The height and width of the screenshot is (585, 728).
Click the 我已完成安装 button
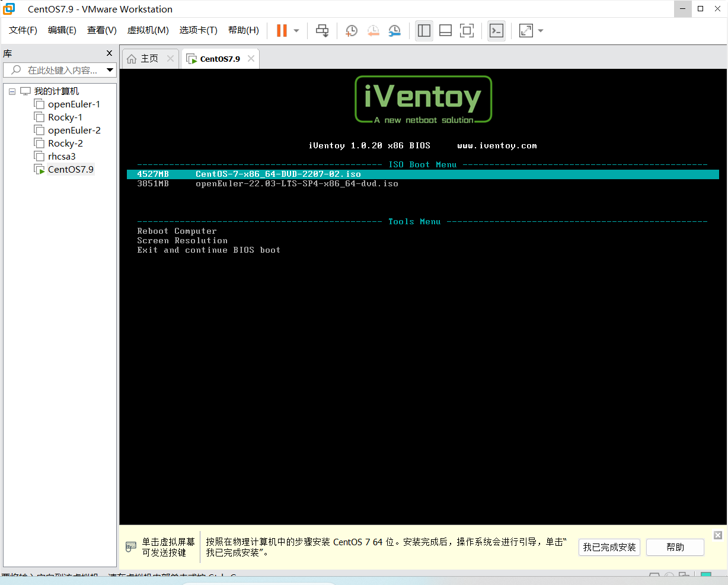pos(609,547)
